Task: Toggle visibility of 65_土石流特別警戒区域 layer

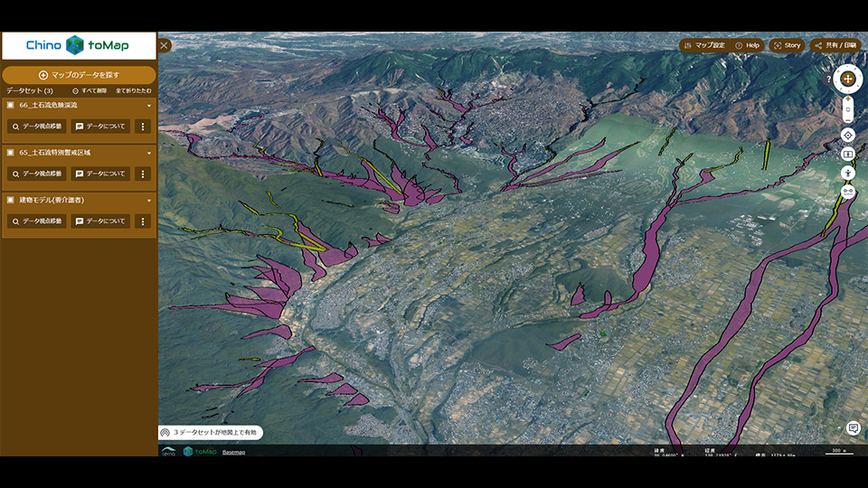Action: pyautogui.click(x=10, y=153)
